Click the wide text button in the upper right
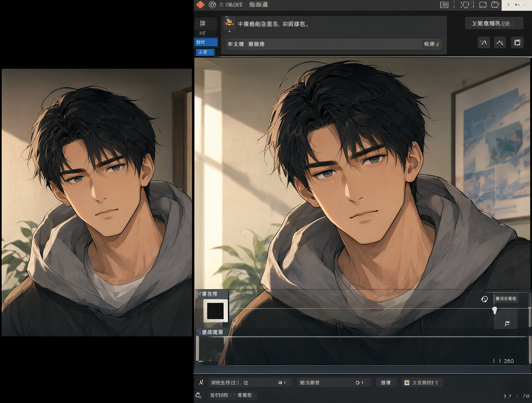Screen dimensions: 532x403 pyautogui.click(x=494, y=23)
